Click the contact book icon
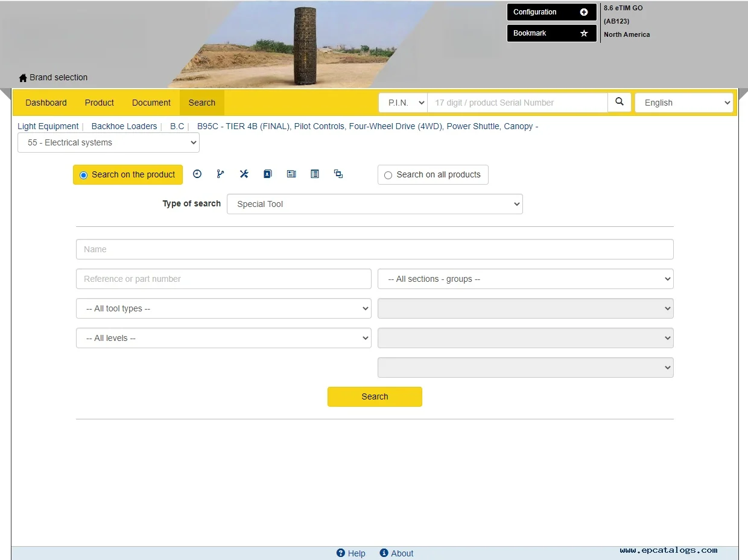This screenshot has width=748, height=560. (x=268, y=174)
